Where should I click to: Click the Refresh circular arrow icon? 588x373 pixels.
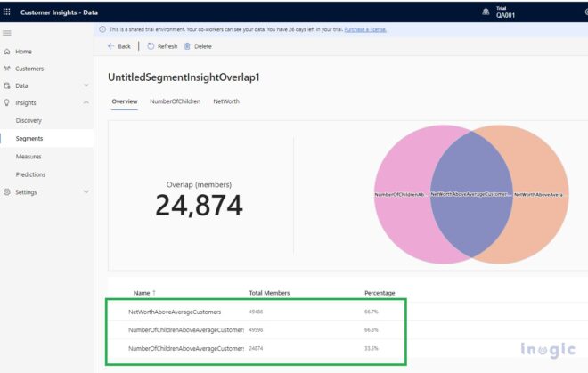pyautogui.click(x=151, y=46)
